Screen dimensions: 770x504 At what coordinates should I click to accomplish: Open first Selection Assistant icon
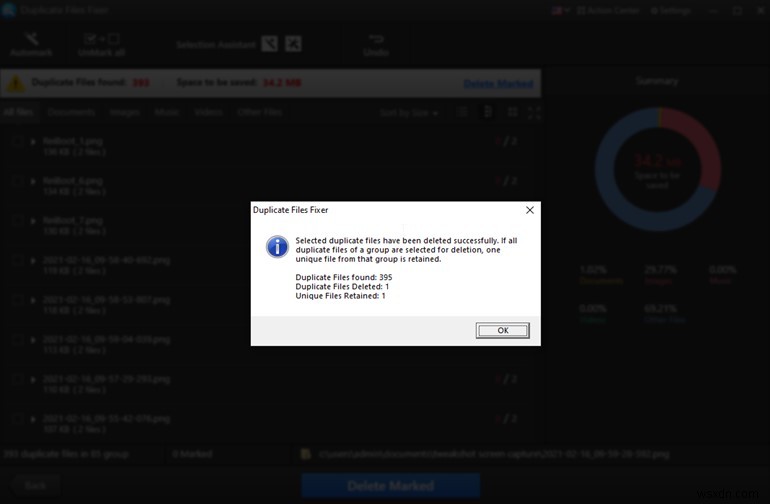tap(269, 44)
